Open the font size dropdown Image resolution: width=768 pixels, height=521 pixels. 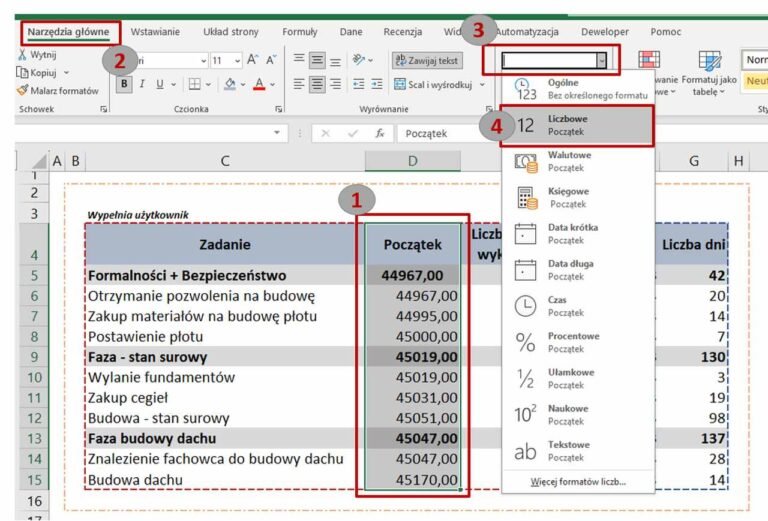tap(235, 60)
